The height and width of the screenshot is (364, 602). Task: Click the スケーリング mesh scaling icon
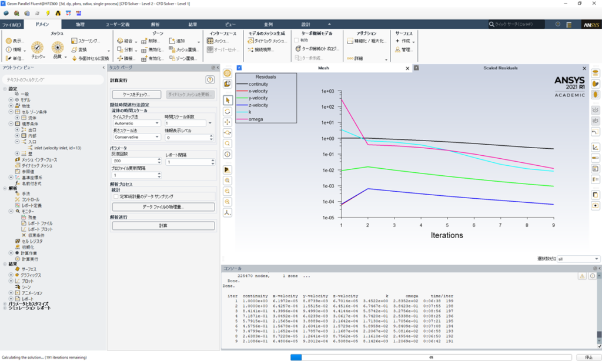coord(74,41)
